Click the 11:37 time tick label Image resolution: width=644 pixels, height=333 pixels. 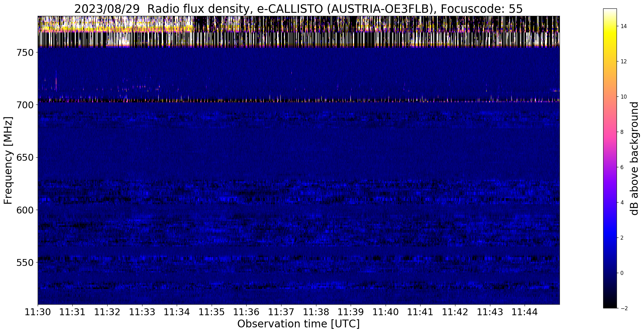[281, 312]
